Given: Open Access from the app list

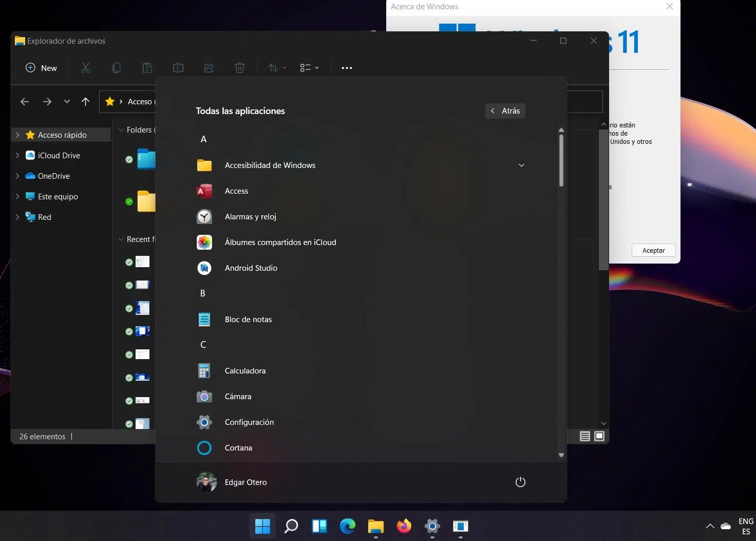Looking at the screenshot, I should 236,191.
